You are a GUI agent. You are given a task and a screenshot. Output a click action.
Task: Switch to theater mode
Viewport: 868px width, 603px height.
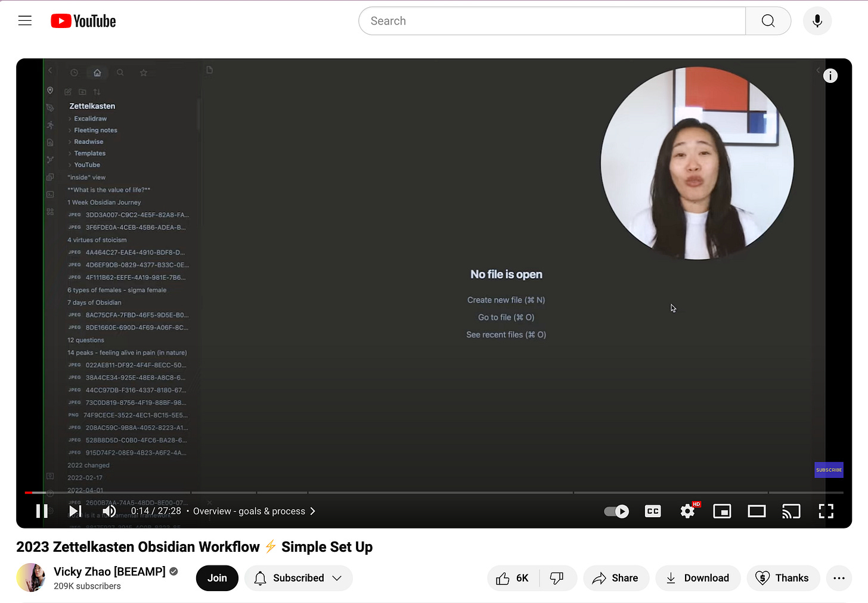(757, 511)
